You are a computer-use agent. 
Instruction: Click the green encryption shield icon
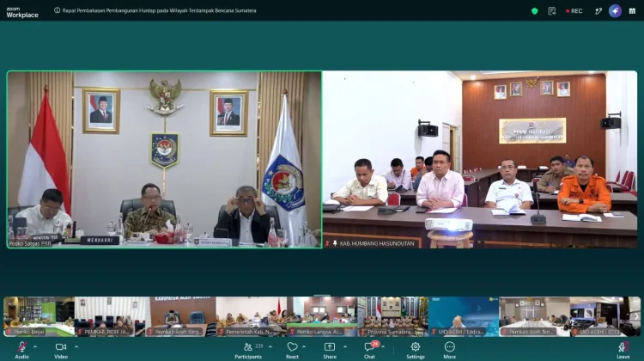tap(534, 11)
